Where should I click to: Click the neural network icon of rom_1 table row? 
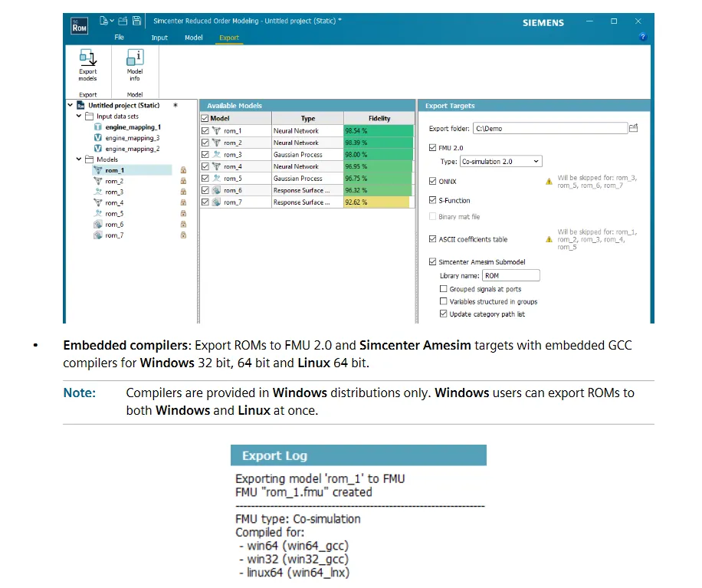pos(217,131)
